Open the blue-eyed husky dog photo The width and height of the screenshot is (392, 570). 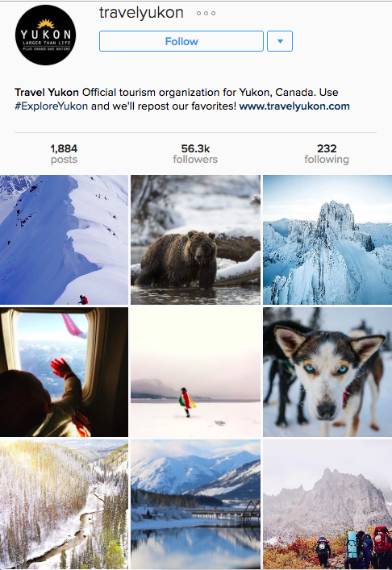[327, 372]
